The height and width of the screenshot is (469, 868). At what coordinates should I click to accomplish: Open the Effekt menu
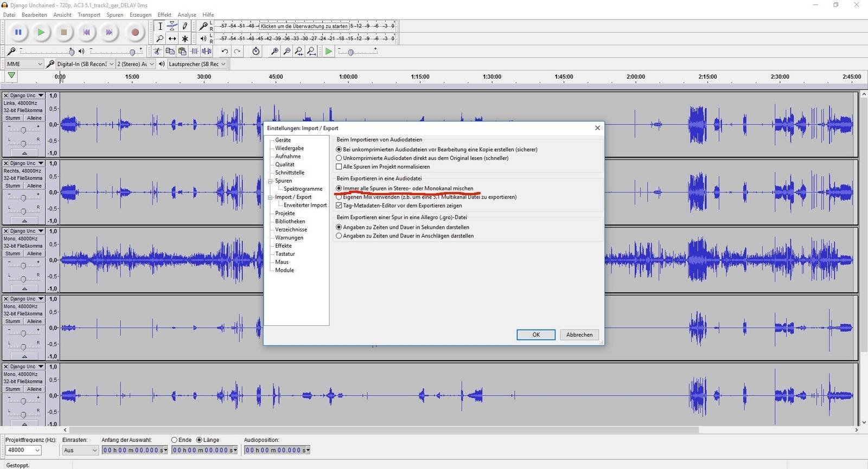coord(164,15)
